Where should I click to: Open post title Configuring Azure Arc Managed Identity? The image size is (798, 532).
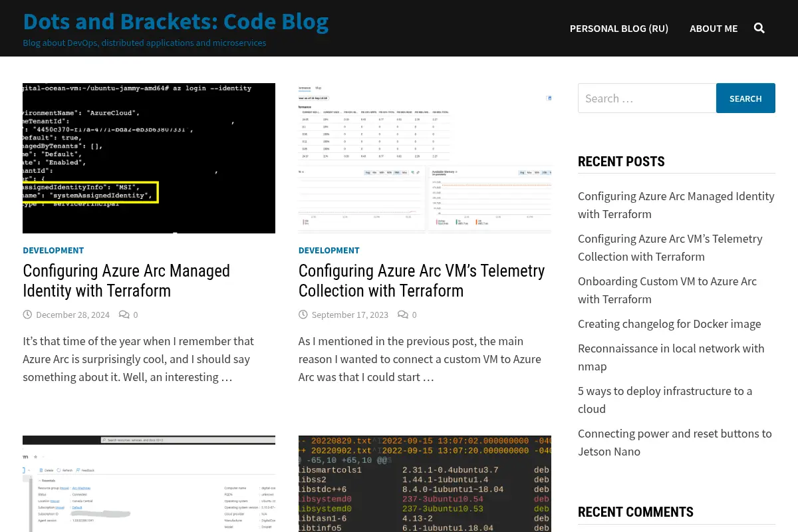click(126, 281)
